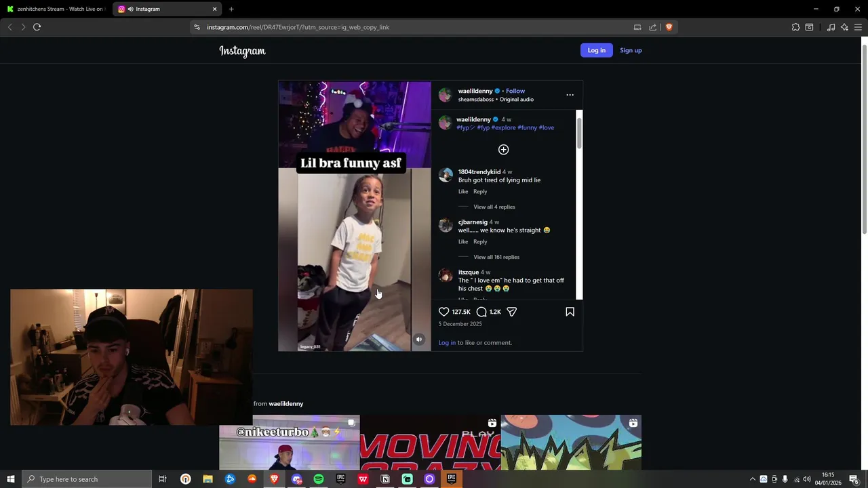The image size is (868, 488).
Task: Open a new browser tab
Action: tap(231, 9)
